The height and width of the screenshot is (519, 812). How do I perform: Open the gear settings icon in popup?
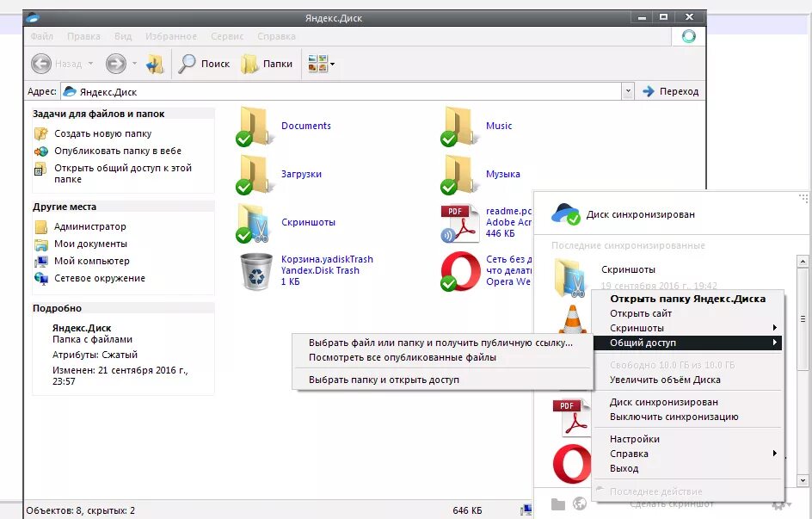coord(778,504)
